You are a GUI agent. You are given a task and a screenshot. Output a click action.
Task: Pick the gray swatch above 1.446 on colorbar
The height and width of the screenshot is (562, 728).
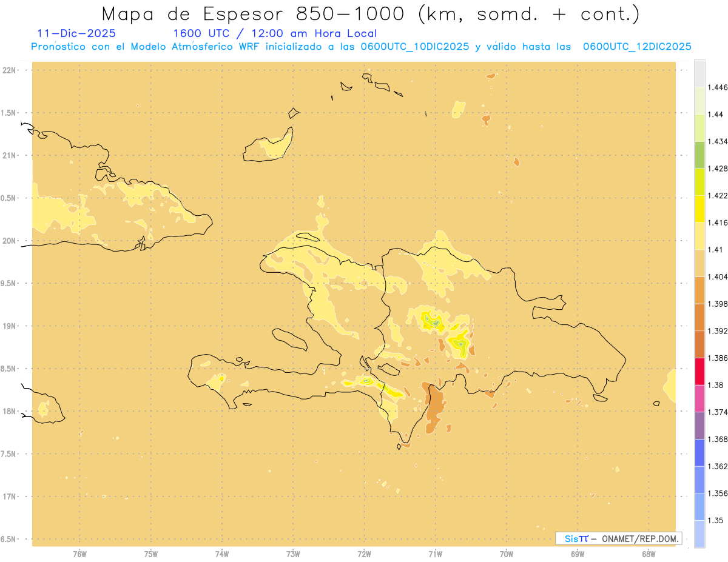click(699, 73)
